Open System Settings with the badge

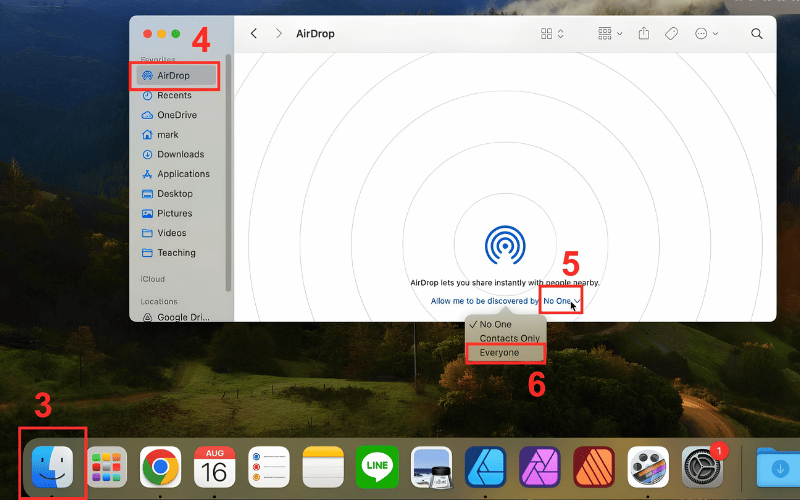pos(703,466)
